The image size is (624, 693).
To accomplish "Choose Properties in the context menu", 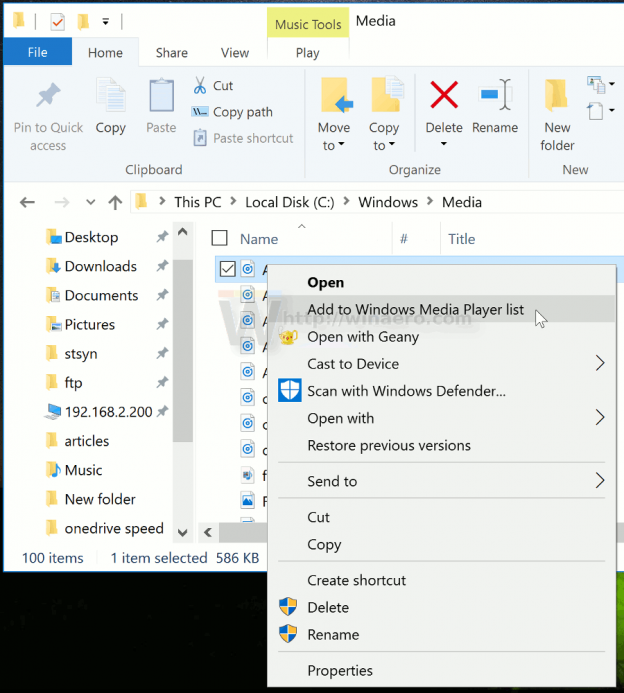I will 442,670.
